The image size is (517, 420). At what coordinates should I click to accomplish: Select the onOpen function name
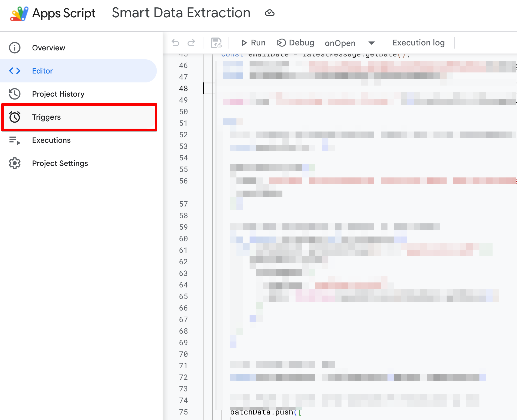click(340, 43)
